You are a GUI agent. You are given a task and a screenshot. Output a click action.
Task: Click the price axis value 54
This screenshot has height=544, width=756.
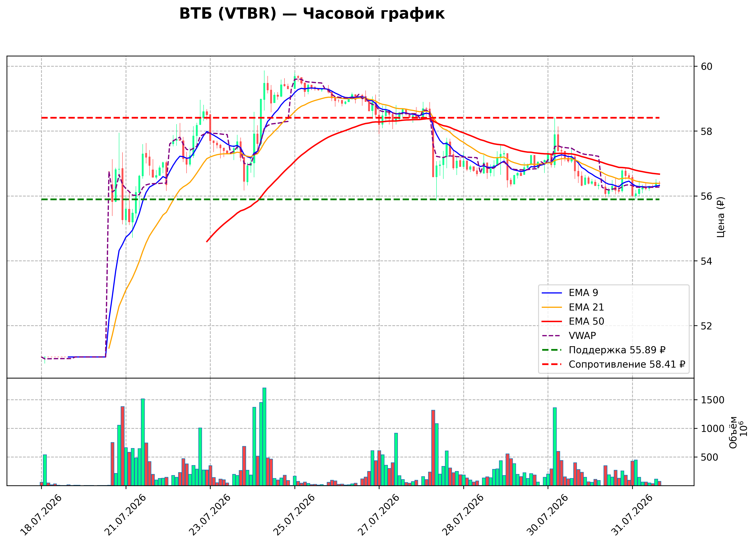click(707, 261)
